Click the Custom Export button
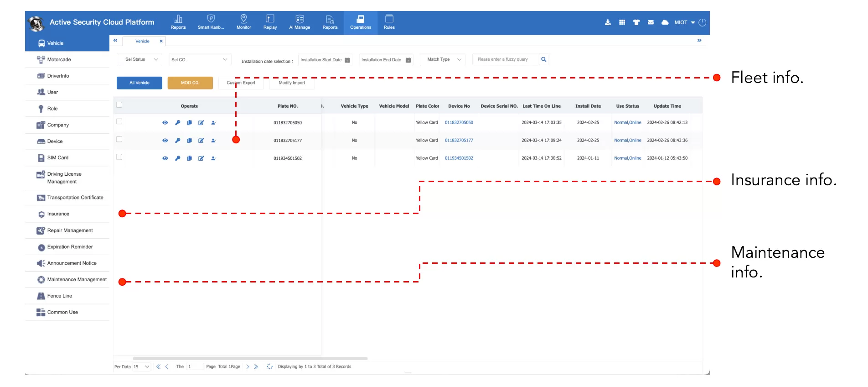This screenshot has width=868, height=387. (x=241, y=83)
